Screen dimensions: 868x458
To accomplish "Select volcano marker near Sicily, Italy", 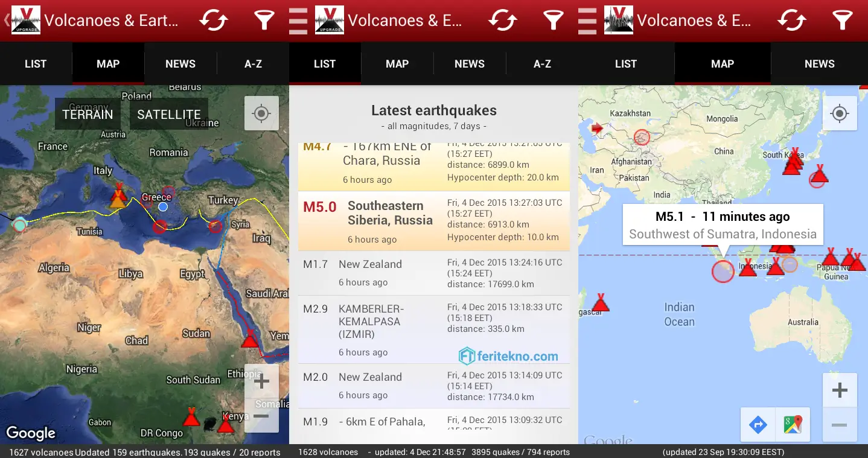I will point(118,196).
